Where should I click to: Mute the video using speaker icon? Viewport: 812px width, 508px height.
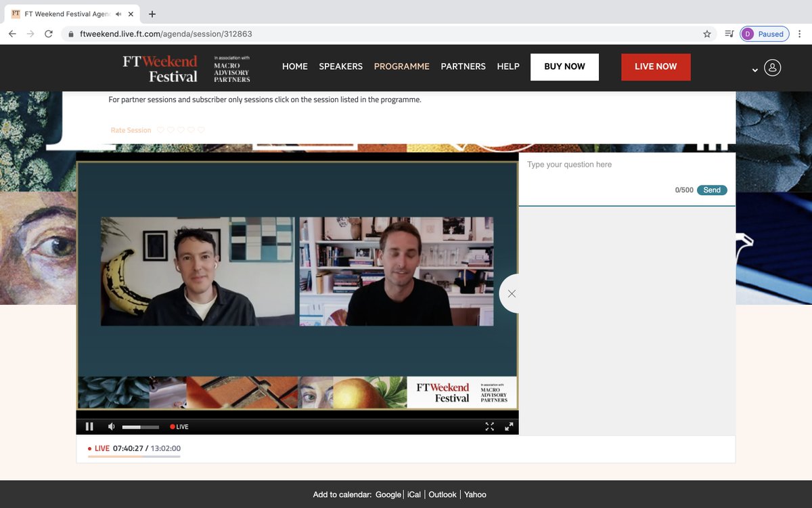tap(111, 427)
